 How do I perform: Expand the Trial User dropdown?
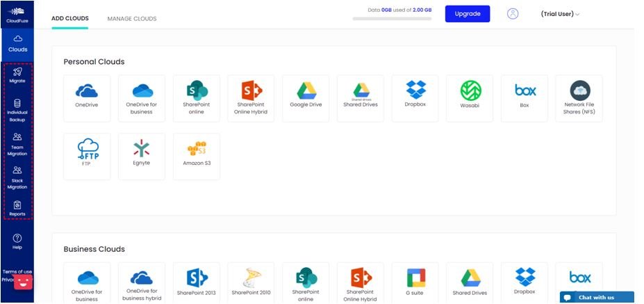(x=560, y=14)
